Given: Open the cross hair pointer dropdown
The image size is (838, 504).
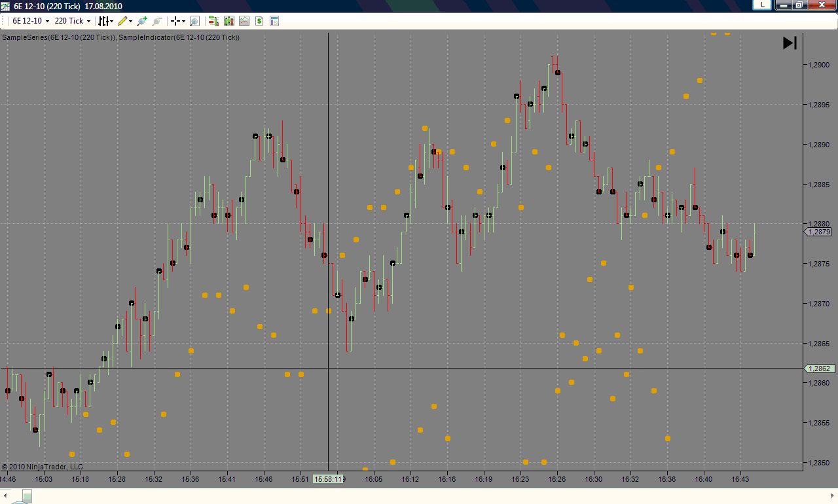Looking at the screenshot, I should point(177,21).
